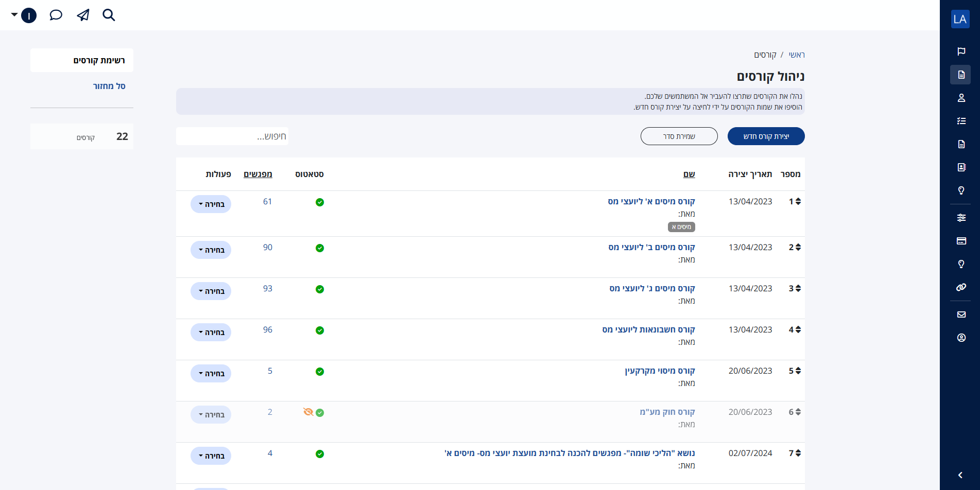Viewport: 980px width, 490px height.
Task: Click the חיפוש search input field
Action: pyautogui.click(x=232, y=136)
